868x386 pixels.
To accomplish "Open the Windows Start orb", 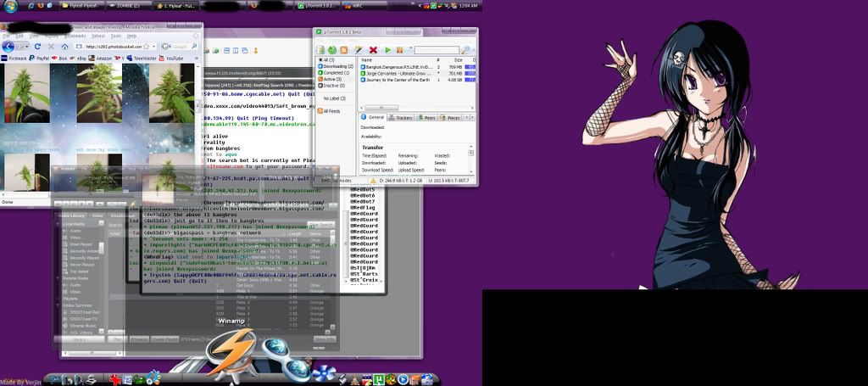I will [10, 6].
